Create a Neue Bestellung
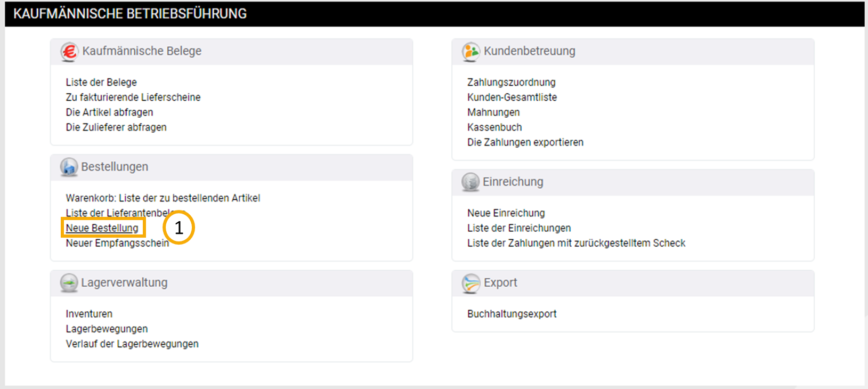Screen dimensions: 868x389 coord(102,228)
